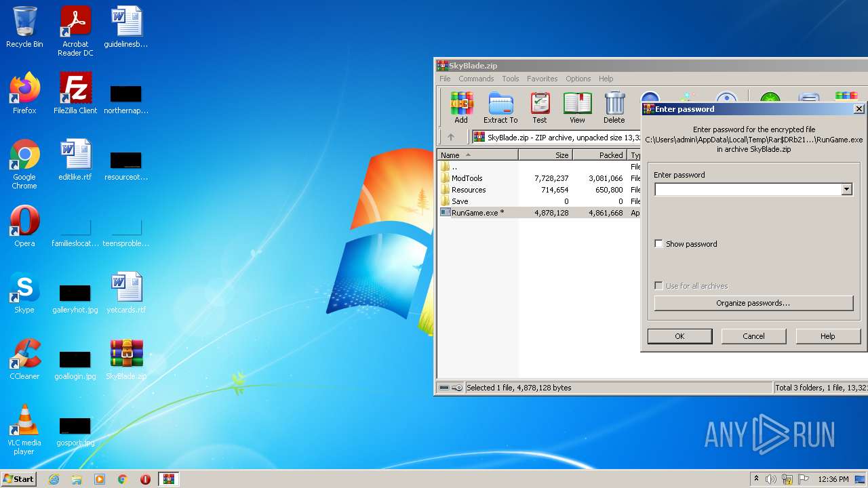Click Organize passwords button

[753, 303]
